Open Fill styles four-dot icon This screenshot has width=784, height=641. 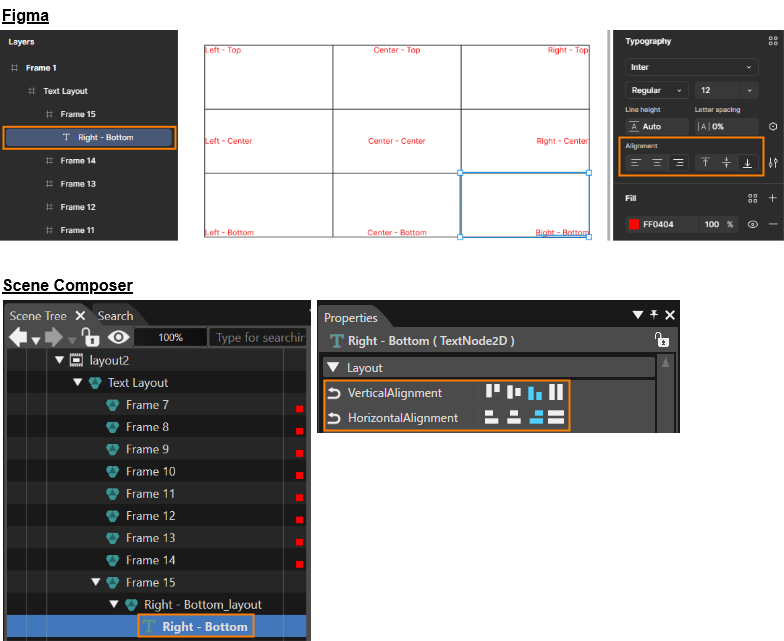[752, 198]
